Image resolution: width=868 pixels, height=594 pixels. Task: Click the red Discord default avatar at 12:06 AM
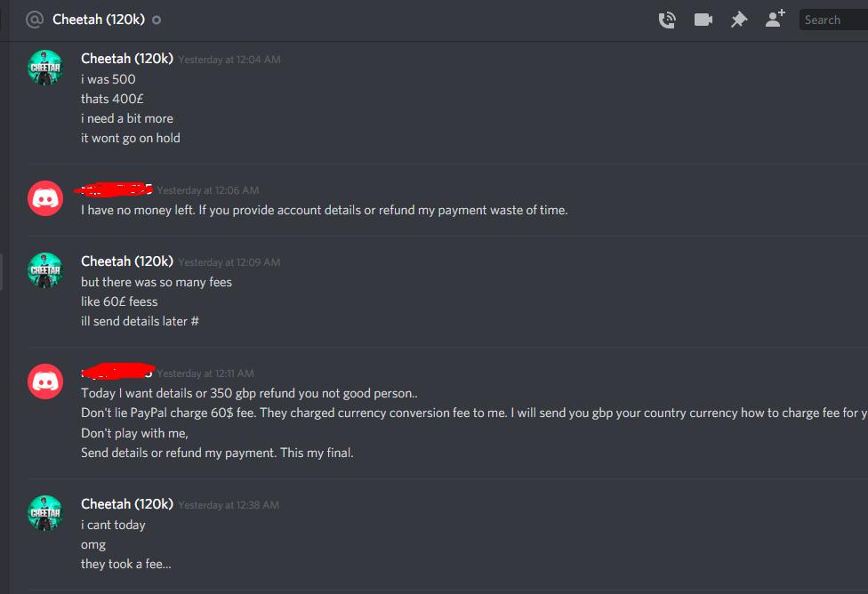tap(45, 198)
